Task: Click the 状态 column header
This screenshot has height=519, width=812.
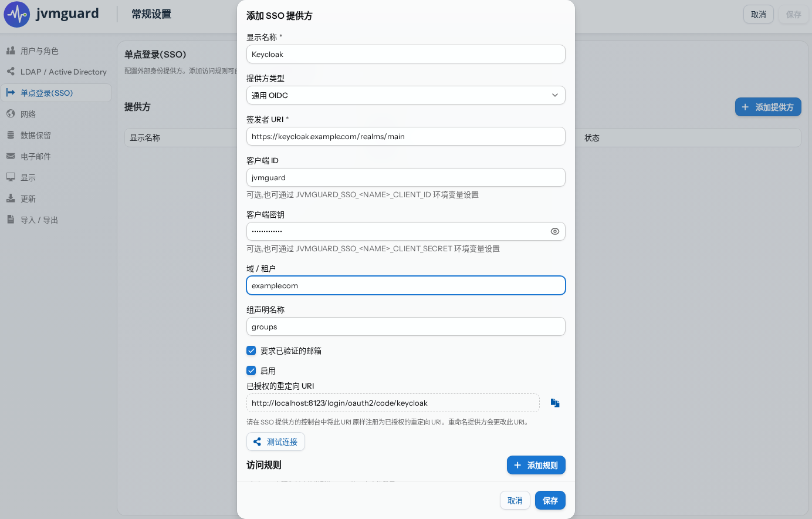Action: click(592, 137)
